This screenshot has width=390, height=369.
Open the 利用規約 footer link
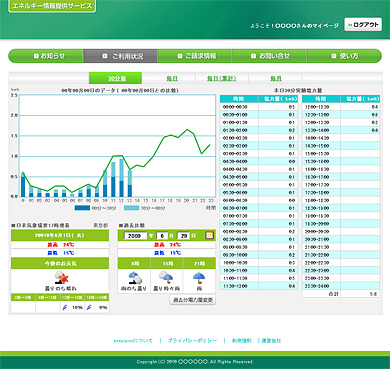click(x=241, y=341)
